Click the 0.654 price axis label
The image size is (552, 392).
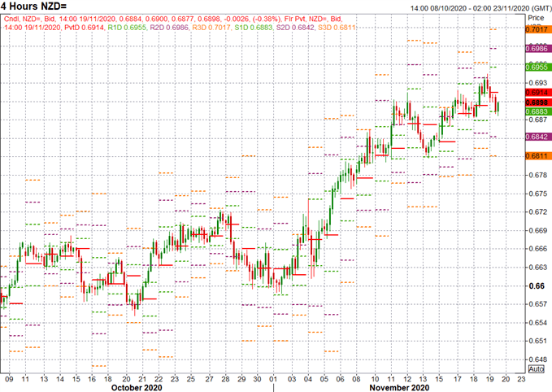pos(538,323)
